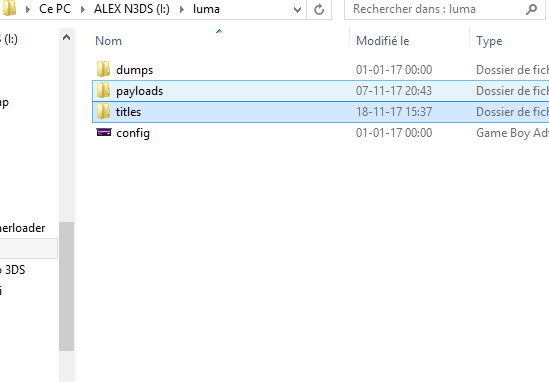Expand the breadcrumb arrow after ALEX N3DS (I:)
Screen dimensions: 549x382
182,9
